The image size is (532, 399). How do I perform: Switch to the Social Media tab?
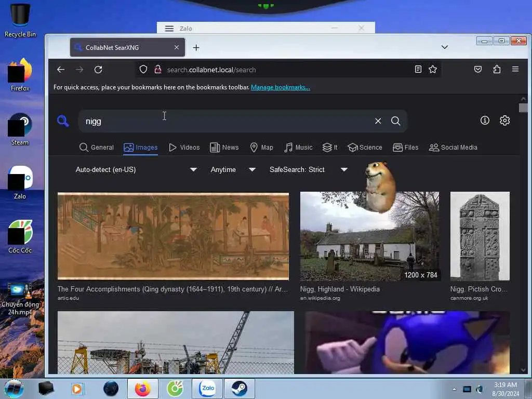453,147
